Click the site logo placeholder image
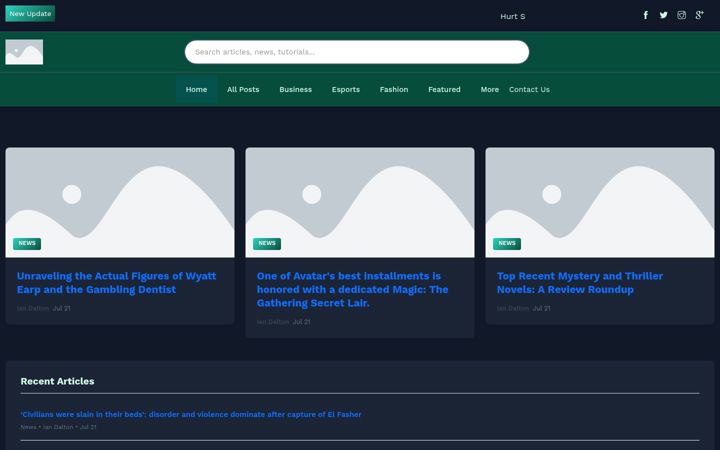Image resolution: width=720 pixels, height=450 pixels. (24, 52)
